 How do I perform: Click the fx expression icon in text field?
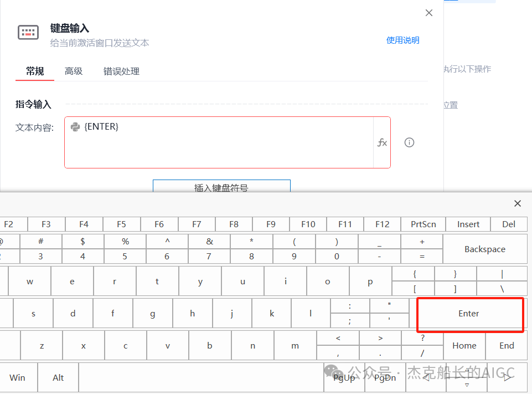tap(382, 142)
